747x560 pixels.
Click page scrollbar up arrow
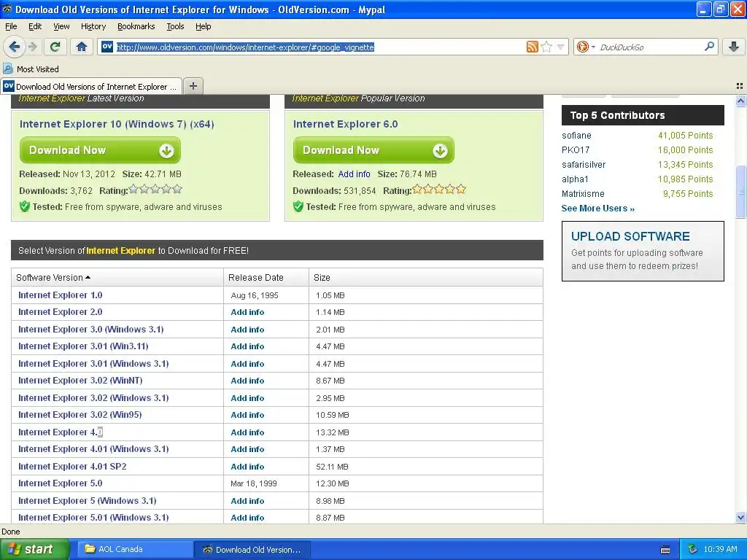click(740, 101)
